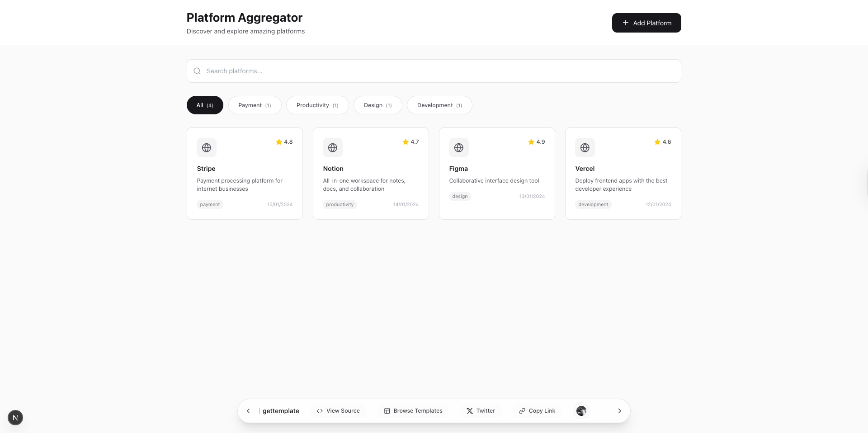This screenshot has width=868, height=433.
Task: Go back with the left chevron in bottom bar
Action: [x=248, y=411]
